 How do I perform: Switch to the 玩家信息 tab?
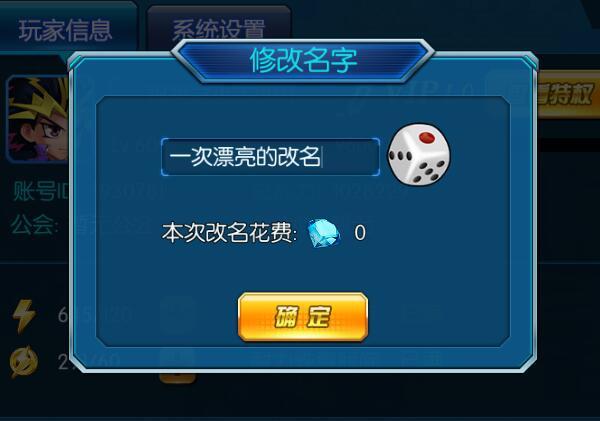(x=65, y=30)
